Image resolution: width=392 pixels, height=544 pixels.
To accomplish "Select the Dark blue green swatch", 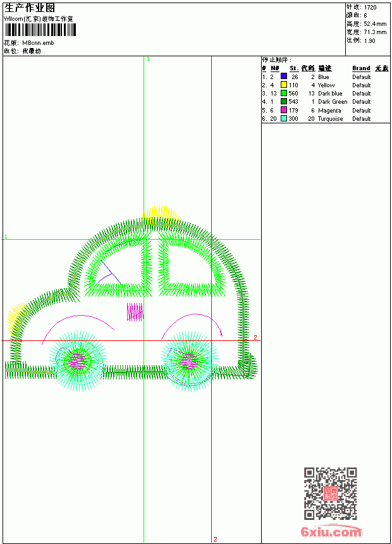I will pos(284,93).
